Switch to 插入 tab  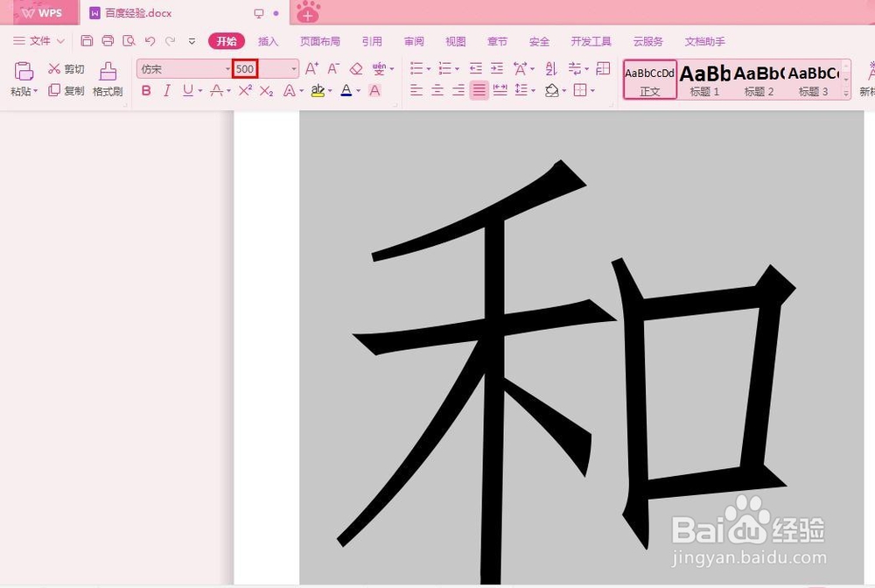[x=268, y=41]
